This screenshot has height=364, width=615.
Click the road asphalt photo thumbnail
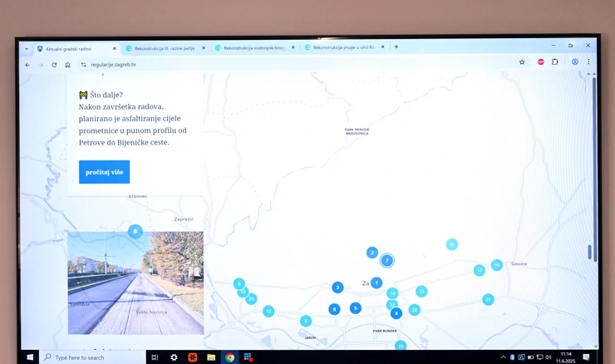pyautogui.click(x=135, y=283)
